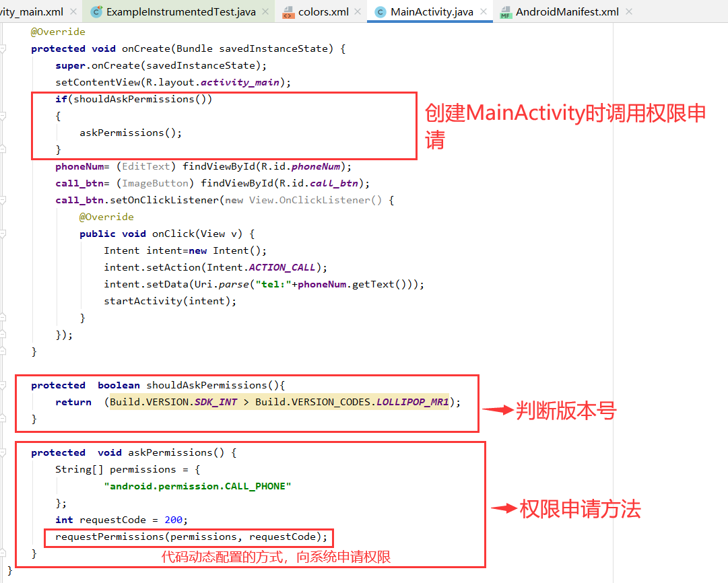Image resolution: width=728 pixels, height=583 pixels.
Task: Click 'requestPermissions(permissions, requestCode);' call
Action: (191, 537)
